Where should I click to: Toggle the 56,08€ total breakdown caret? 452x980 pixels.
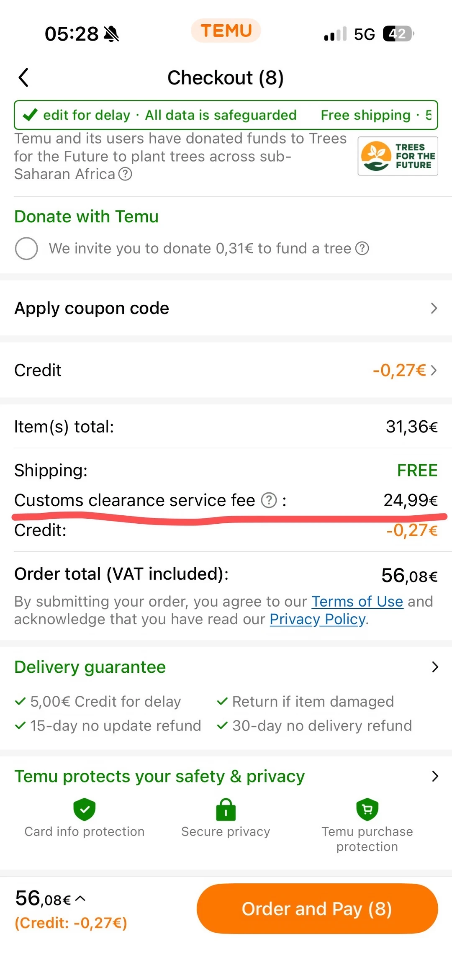81,898
